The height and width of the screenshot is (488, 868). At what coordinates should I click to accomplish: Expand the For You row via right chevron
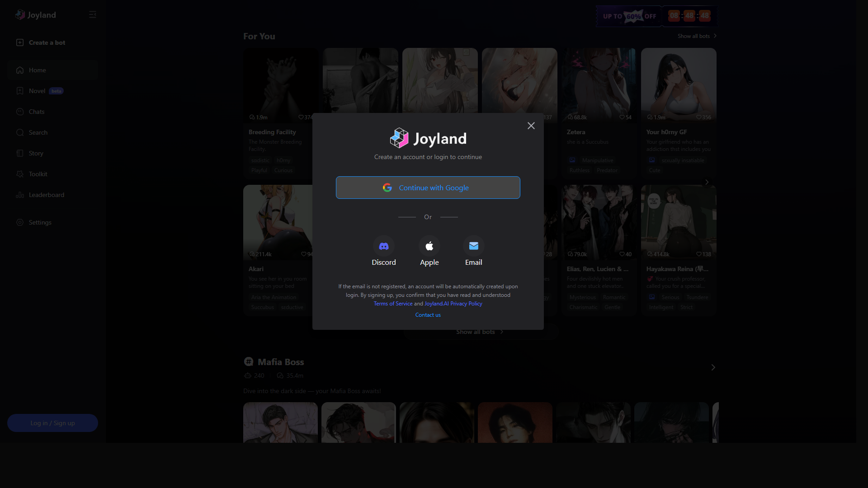pyautogui.click(x=707, y=182)
